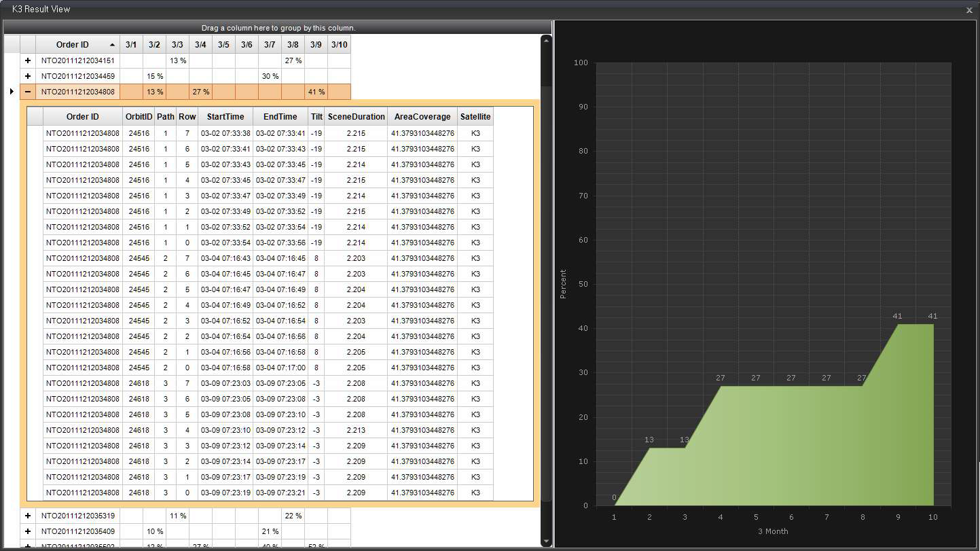Select the 13 % cell of order NTO20111212034151
Image resolution: width=980 pixels, height=551 pixels.
coord(178,60)
